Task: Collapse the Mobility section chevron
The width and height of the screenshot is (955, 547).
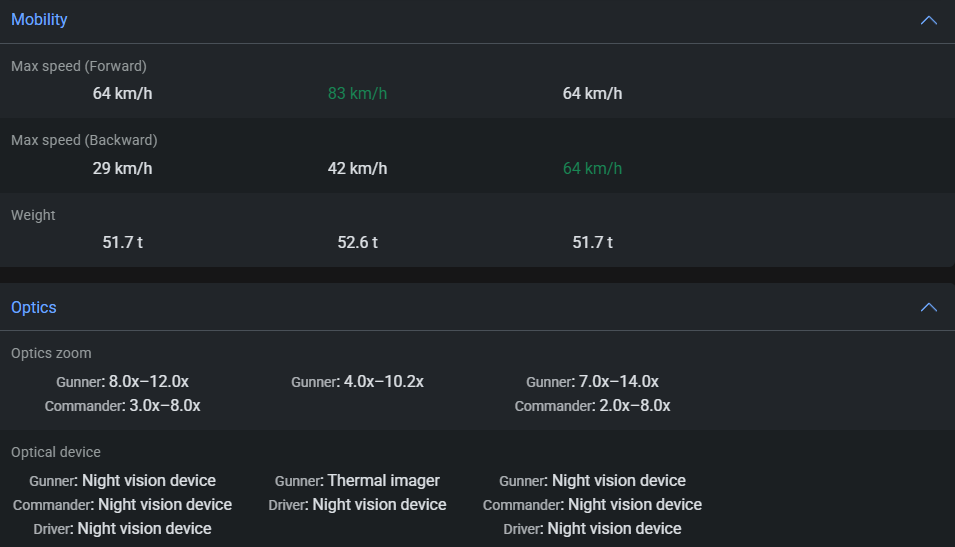Action: click(928, 20)
